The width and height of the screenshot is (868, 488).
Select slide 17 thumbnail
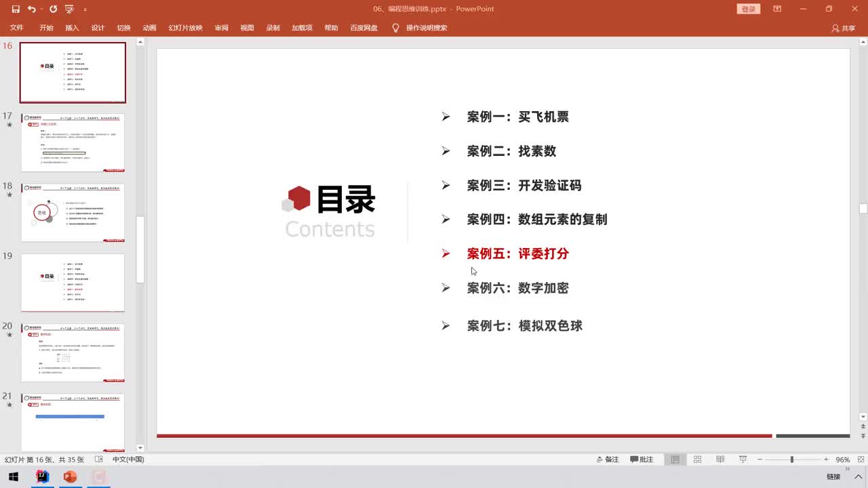click(73, 142)
